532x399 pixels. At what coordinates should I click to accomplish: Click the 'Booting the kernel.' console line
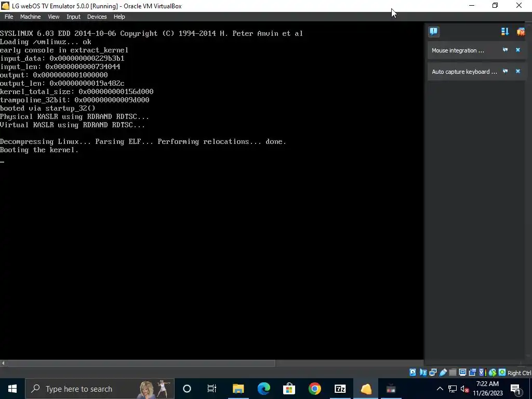39,150
